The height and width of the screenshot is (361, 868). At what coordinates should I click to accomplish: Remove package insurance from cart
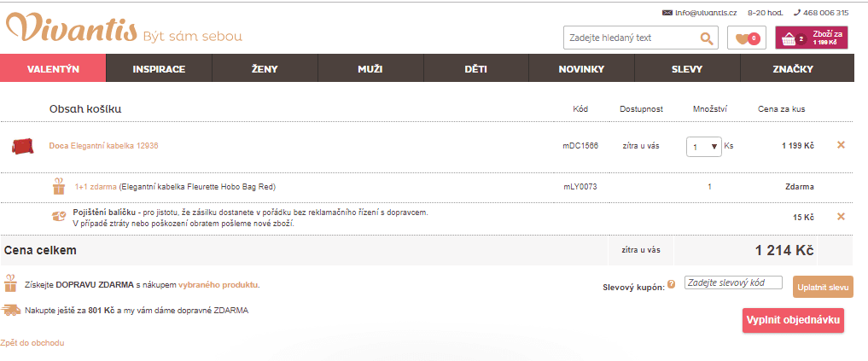[841, 217]
